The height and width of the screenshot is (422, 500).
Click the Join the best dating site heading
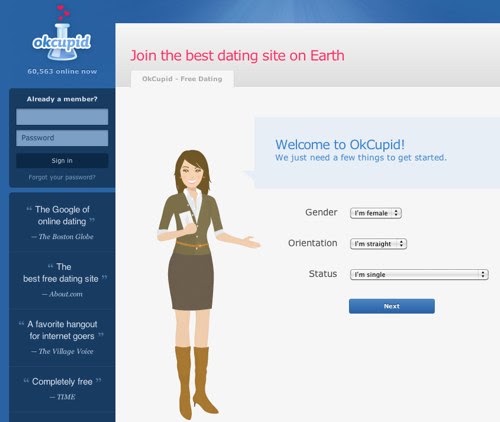237,56
